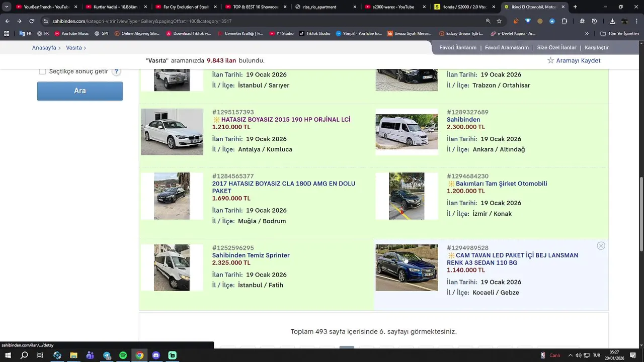Open the TikTok Studio bookmark
644x362 pixels.
(315, 34)
